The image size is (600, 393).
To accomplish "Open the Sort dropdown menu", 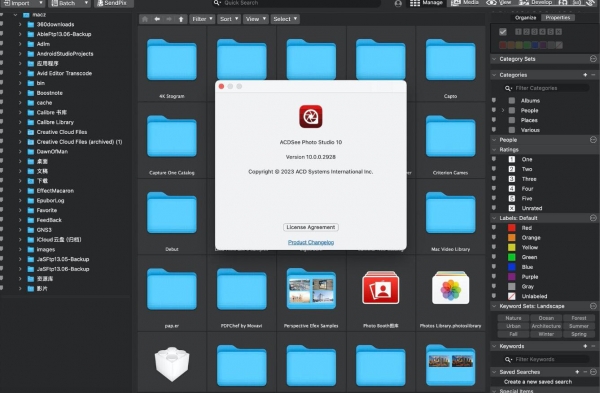I will [229, 19].
